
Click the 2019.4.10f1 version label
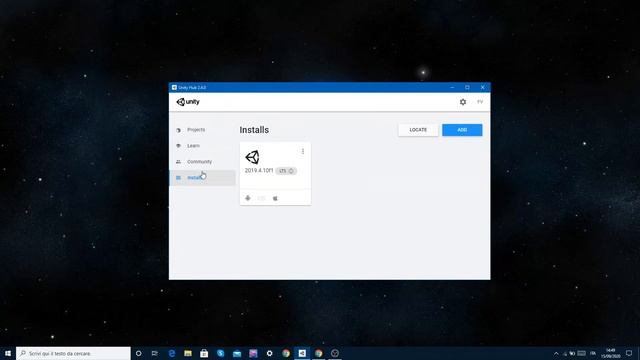click(x=259, y=171)
